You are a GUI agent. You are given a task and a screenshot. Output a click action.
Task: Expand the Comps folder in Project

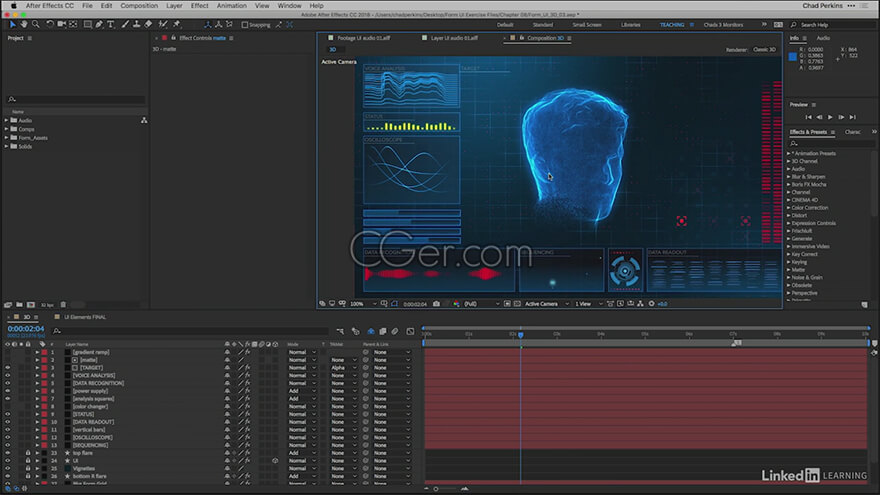point(7,129)
